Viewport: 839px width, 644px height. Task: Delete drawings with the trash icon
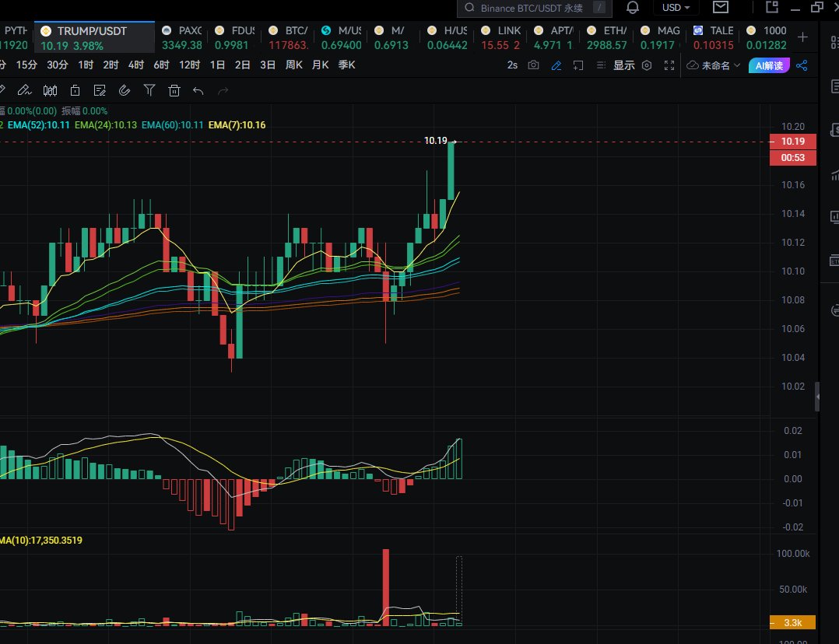click(x=174, y=90)
